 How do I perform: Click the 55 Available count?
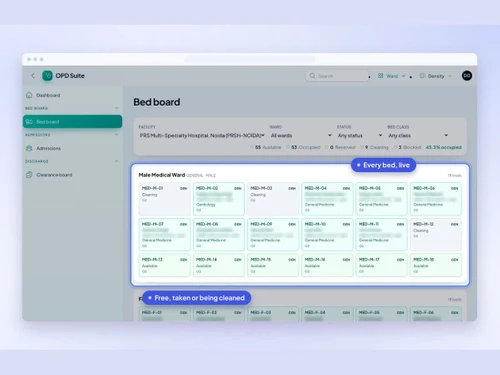tap(266, 147)
